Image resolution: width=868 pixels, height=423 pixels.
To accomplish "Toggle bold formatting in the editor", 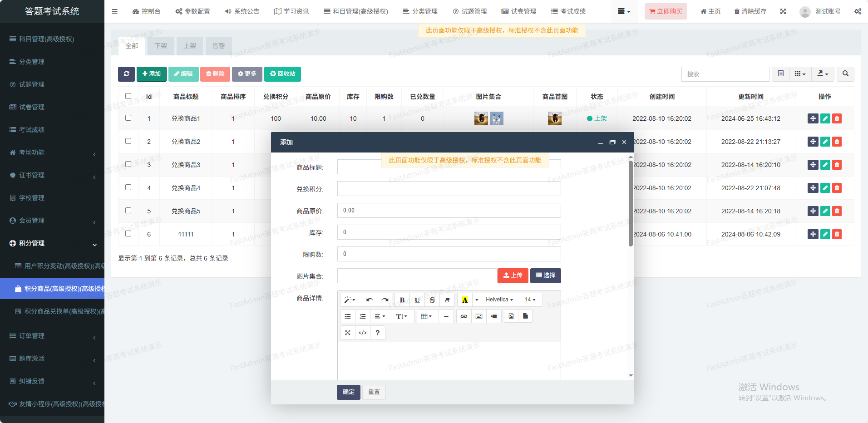I will pos(402,300).
